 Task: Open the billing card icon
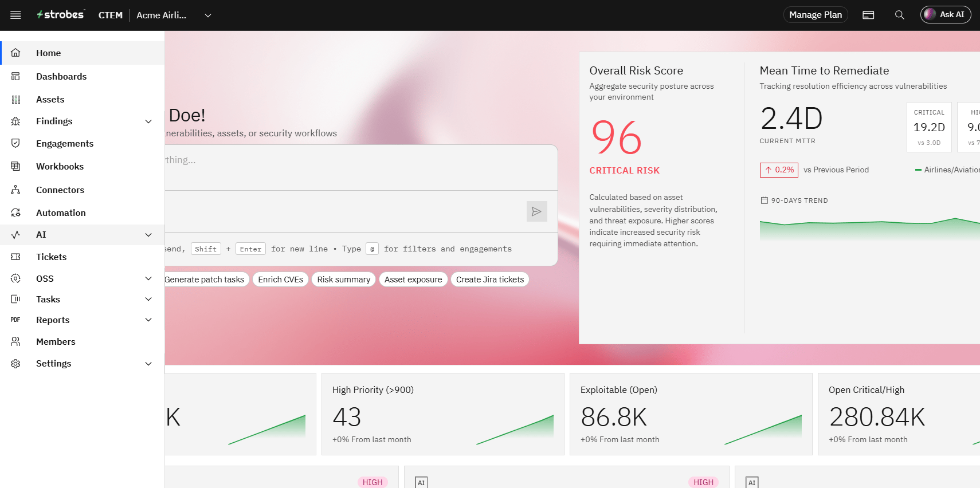tap(868, 15)
